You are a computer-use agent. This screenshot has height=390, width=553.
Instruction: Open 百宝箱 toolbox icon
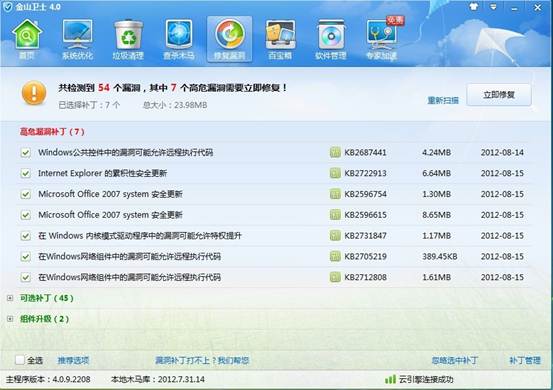point(280,39)
